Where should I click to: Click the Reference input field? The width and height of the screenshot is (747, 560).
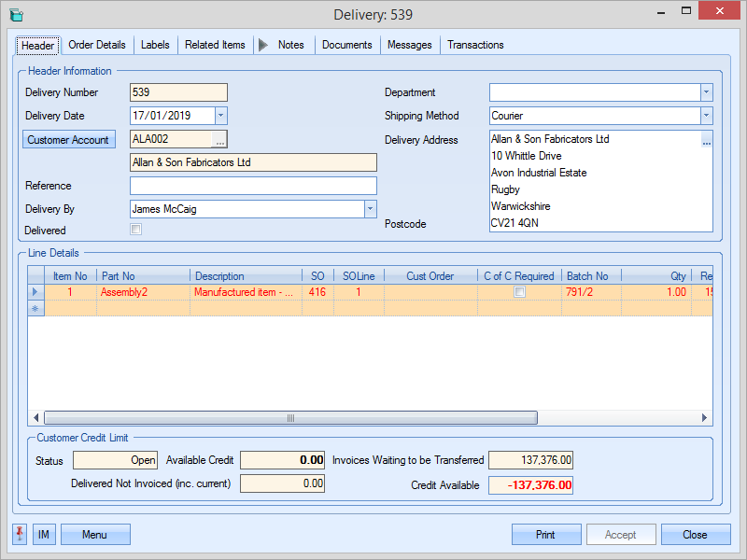tap(253, 186)
